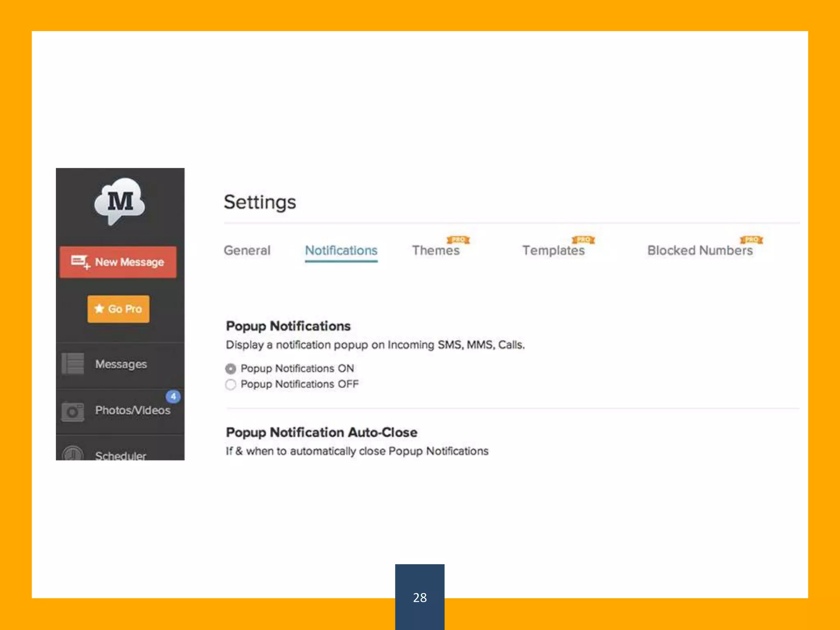This screenshot has width=840, height=630.
Task: Open the Notifications settings tab
Action: click(x=341, y=250)
